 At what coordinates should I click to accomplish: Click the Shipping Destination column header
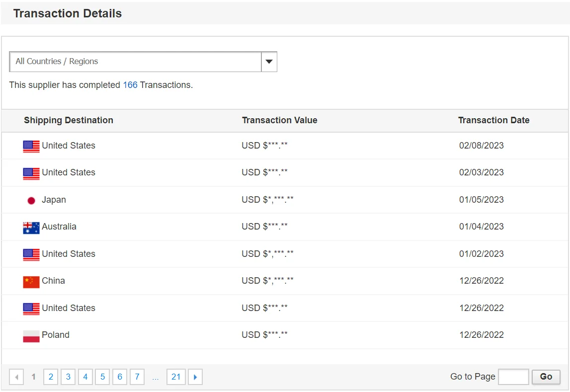tap(69, 120)
